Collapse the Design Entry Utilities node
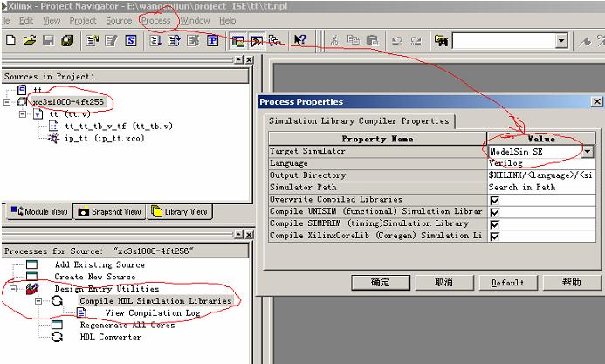605x364 pixels. [x=13, y=289]
